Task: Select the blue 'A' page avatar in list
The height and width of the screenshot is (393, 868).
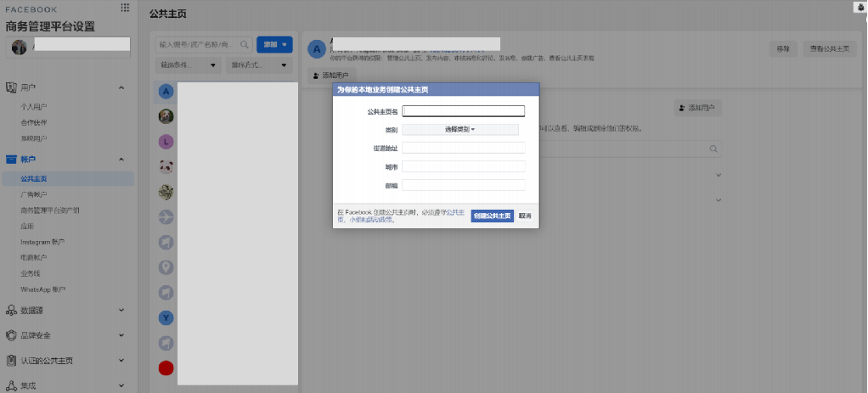Action: (x=166, y=92)
